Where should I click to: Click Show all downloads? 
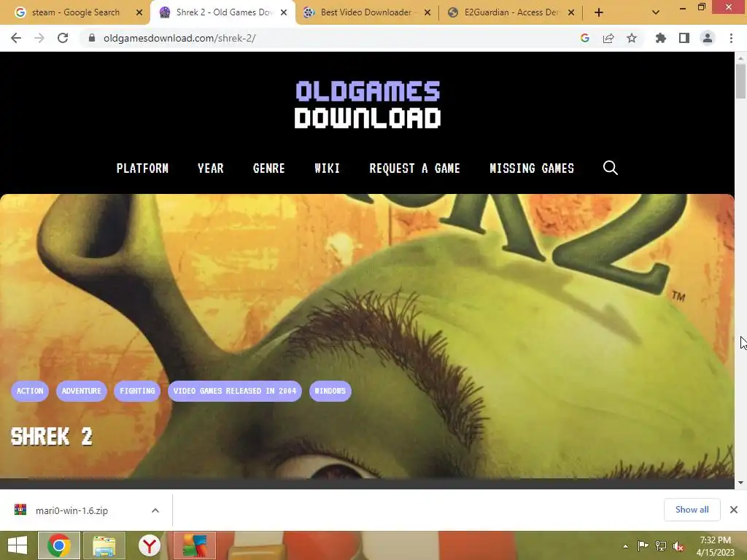pos(692,510)
